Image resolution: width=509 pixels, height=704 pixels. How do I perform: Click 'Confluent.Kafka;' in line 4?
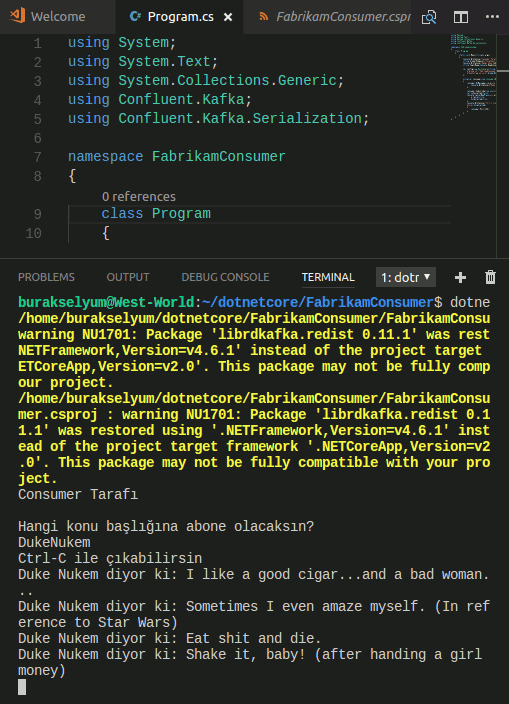pyautogui.click(x=185, y=99)
